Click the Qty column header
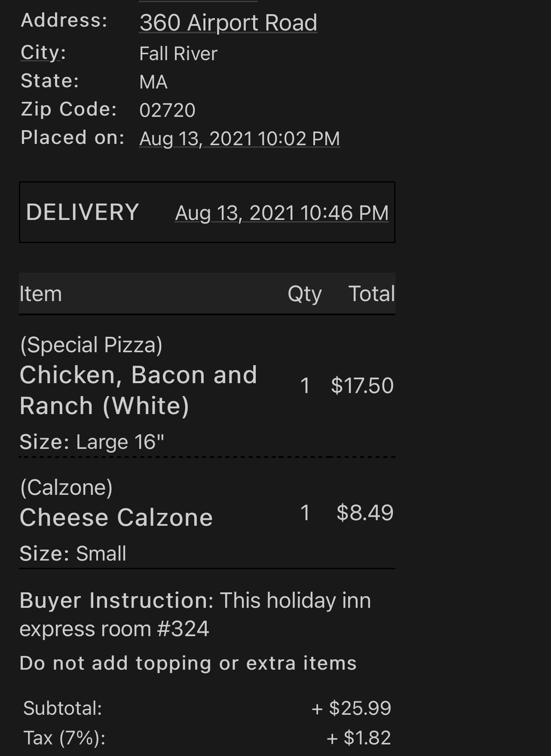Screen dimensions: 551x756 pos(304,294)
